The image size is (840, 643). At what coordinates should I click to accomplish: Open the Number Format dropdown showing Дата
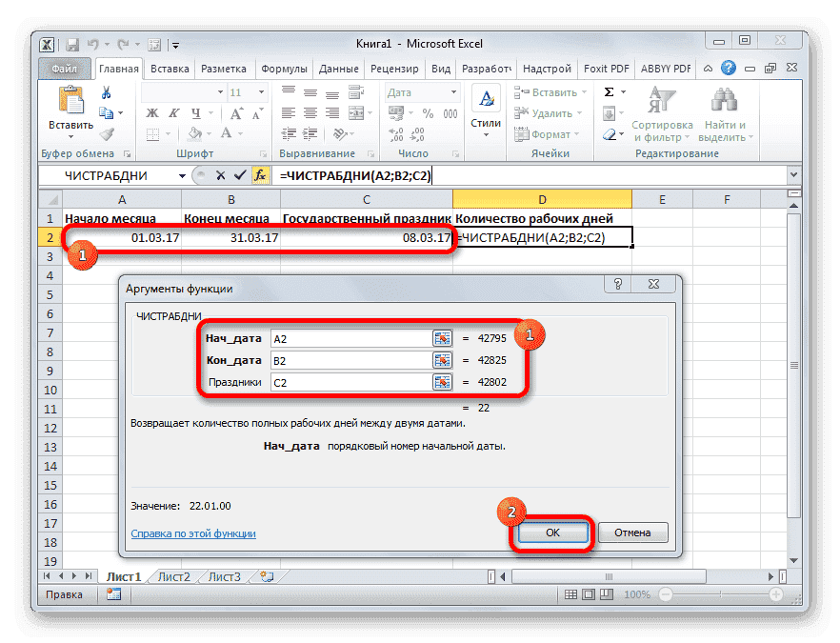454,91
